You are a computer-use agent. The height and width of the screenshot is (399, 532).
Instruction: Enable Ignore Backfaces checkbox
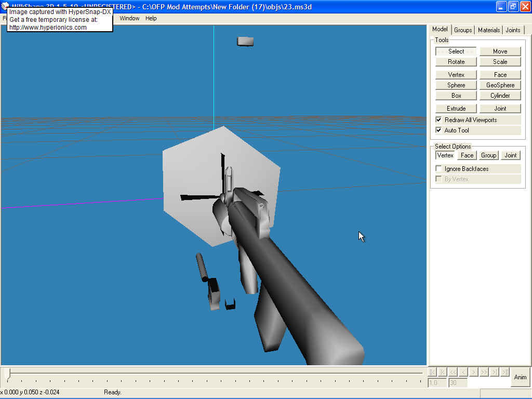coord(439,169)
